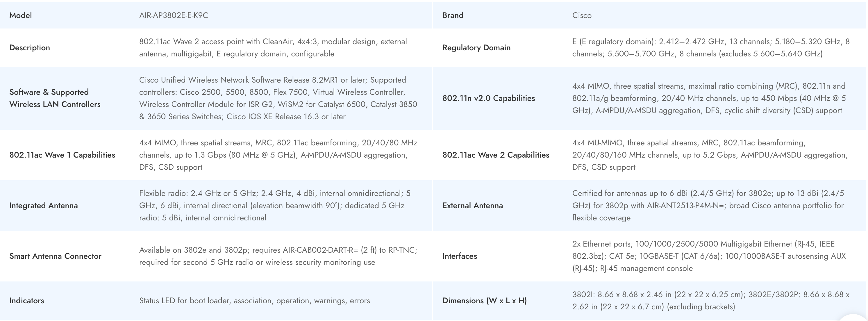The image size is (868, 321).
Task: Click the External Antenna label
Action: 472,205
